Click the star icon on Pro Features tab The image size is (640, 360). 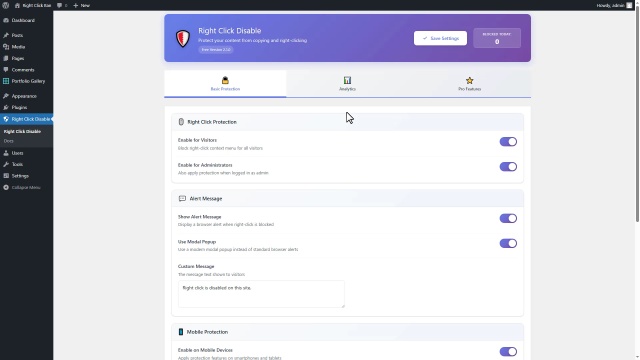pyautogui.click(x=469, y=80)
